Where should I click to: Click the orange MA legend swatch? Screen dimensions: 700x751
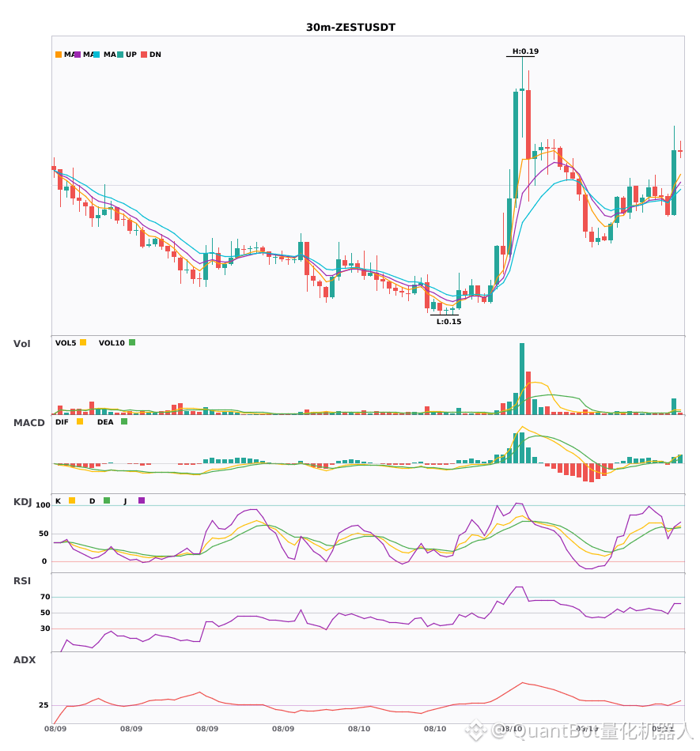coord(59,55)
